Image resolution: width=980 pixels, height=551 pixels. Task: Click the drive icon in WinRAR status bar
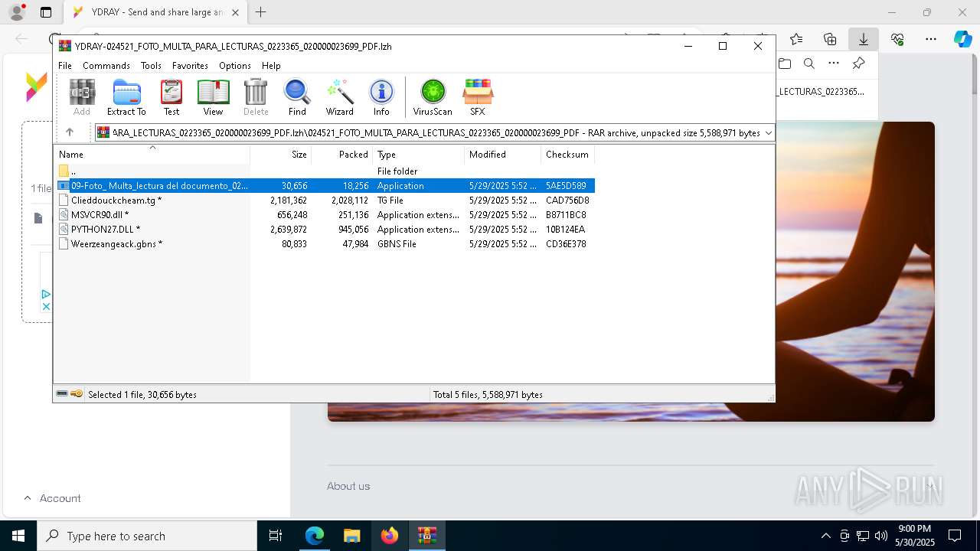pos(62,394)
